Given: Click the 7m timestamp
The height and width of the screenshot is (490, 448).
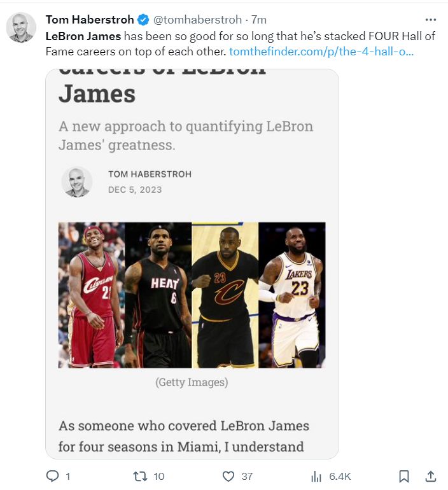Looking at the screenshot, I should point(258,20).
